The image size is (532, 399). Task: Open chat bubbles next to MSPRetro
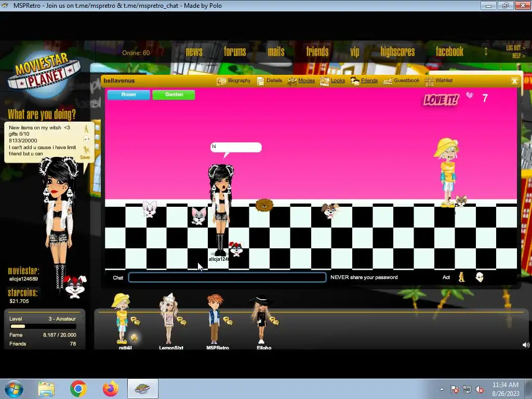[x=228, y=321]
